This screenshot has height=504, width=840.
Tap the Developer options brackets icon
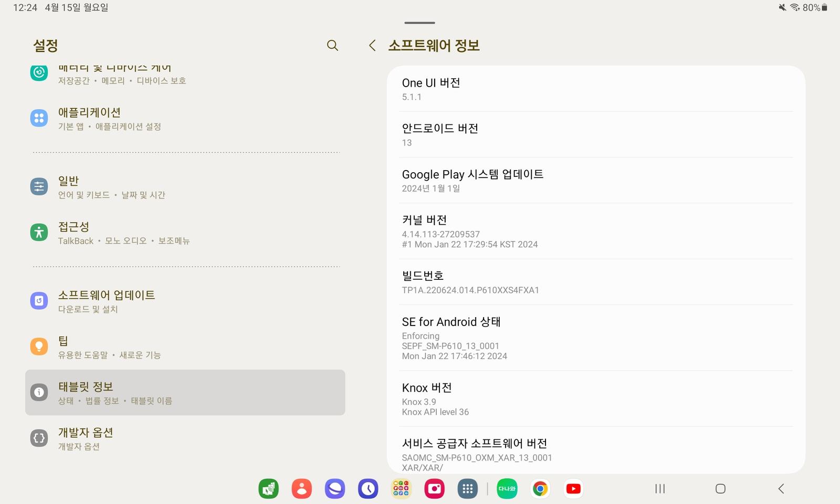[x=39, y=438]
